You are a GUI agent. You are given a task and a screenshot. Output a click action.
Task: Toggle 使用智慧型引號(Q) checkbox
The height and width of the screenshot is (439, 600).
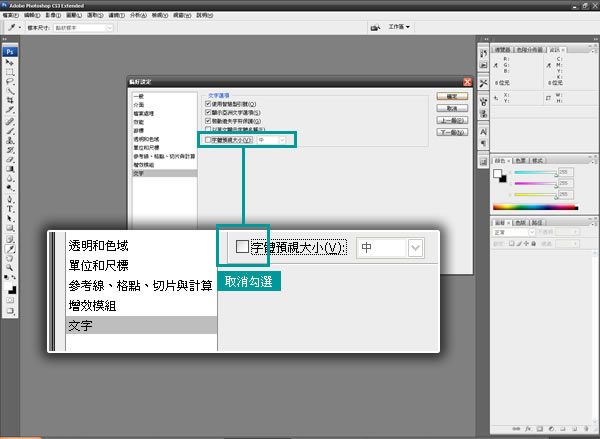point(208,104)
